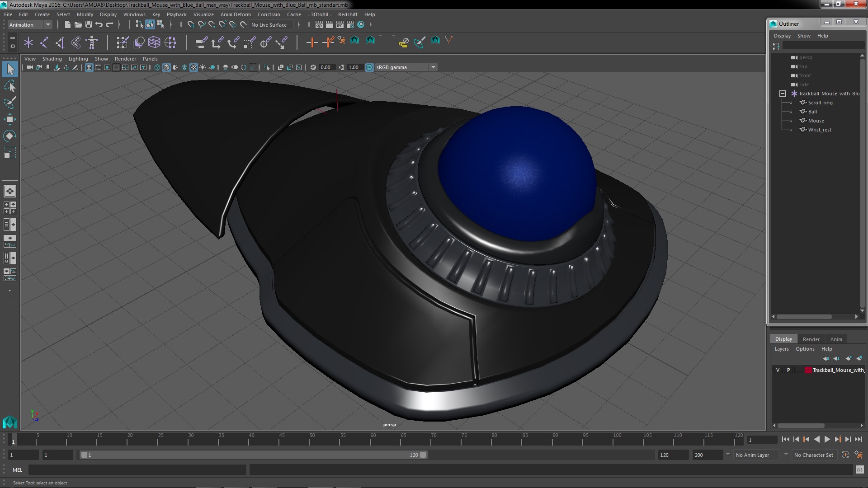Open the Redshift menu

[348, 14]
